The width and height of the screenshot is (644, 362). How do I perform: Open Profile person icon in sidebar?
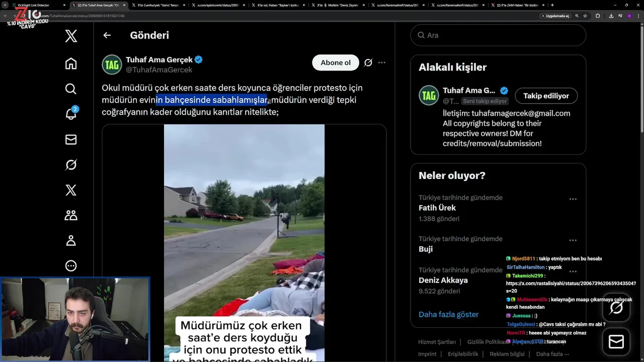tap(71, 240)
